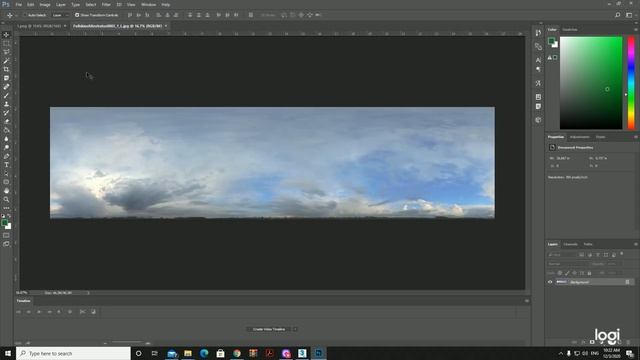This screenshot has width=640, height=360.
Task: Select the Rectangle shape tool
Action: [x=6, y=182]
